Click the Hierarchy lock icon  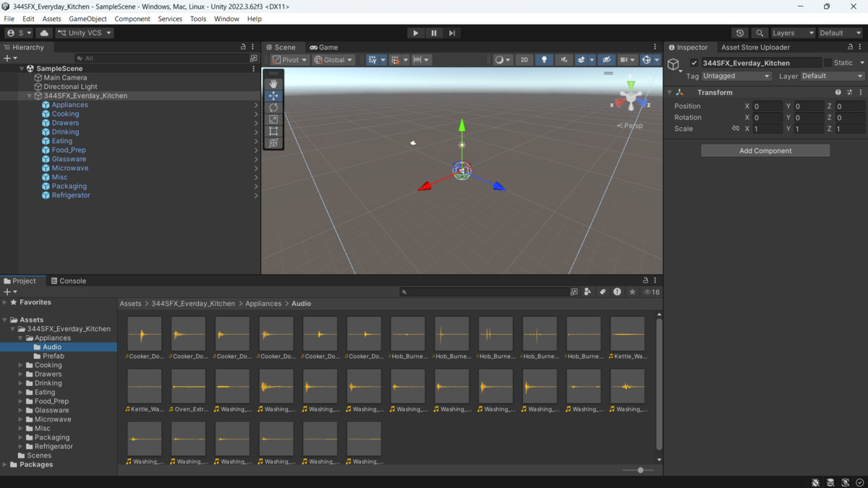(243, 47)
